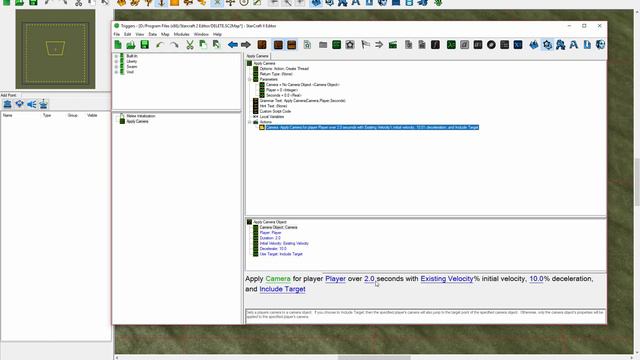Open the Edit menu

[x=128, y=34]
